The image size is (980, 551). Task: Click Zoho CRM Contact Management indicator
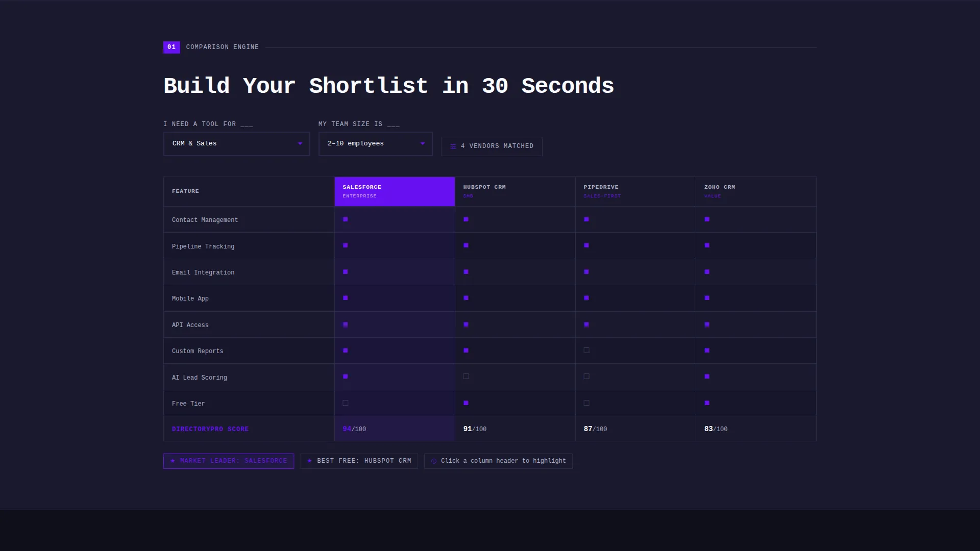click(x=707, y=219)
